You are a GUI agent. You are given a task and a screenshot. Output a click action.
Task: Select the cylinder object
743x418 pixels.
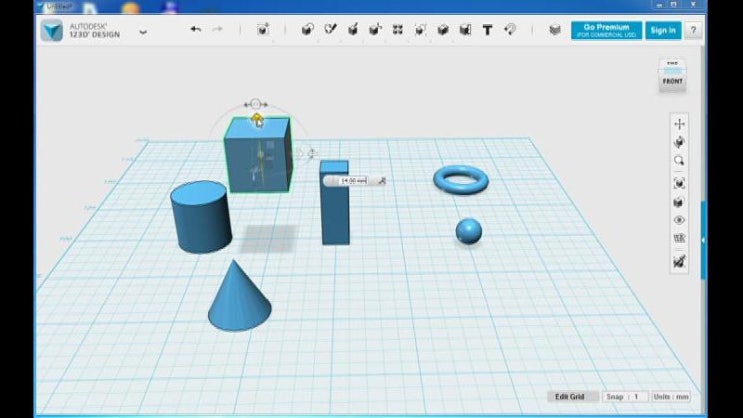201,217
